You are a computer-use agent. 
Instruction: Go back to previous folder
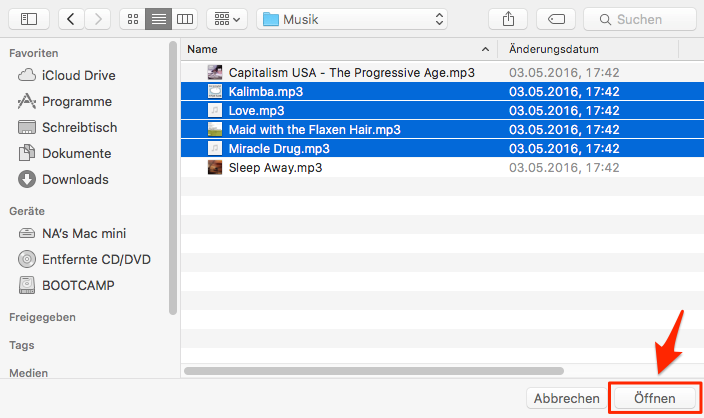tap(71, 19)
